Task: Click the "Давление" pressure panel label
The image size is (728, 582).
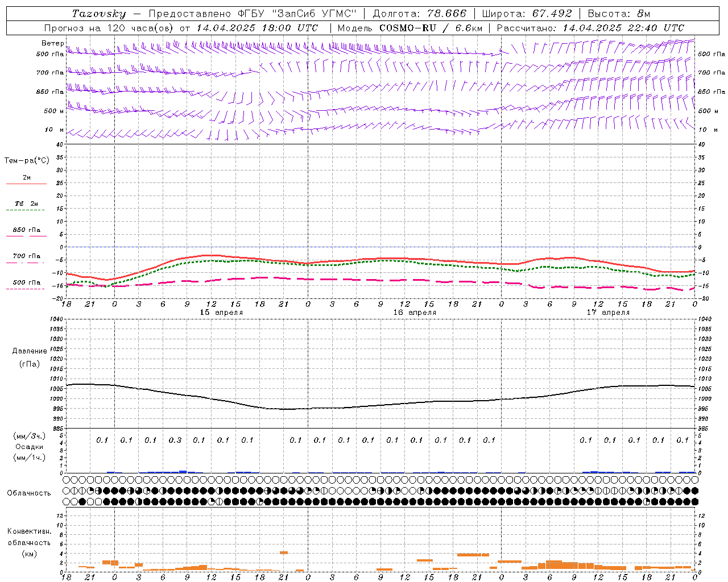Action: (x=29, y=351)
